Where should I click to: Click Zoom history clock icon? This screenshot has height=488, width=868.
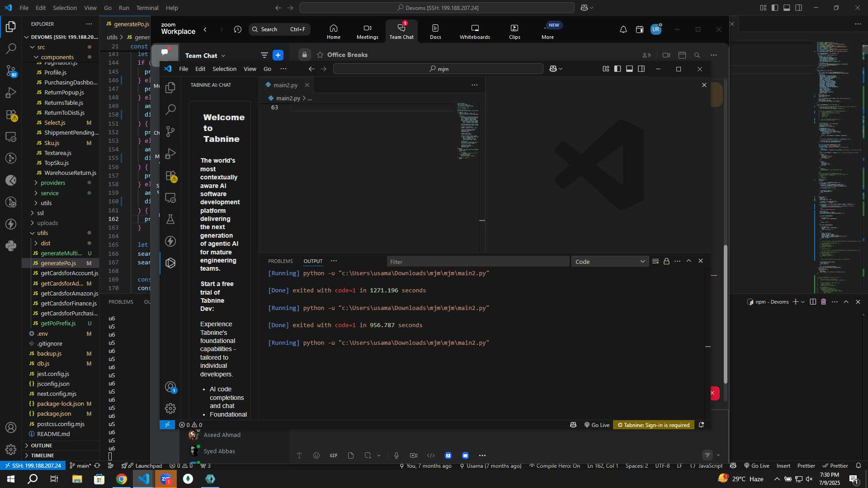tap(238, 29)
